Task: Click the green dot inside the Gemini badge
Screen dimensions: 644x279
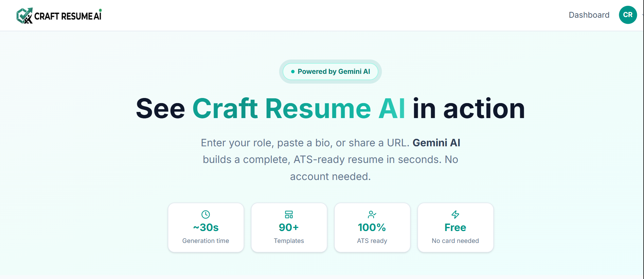Action: coord(292,71)
